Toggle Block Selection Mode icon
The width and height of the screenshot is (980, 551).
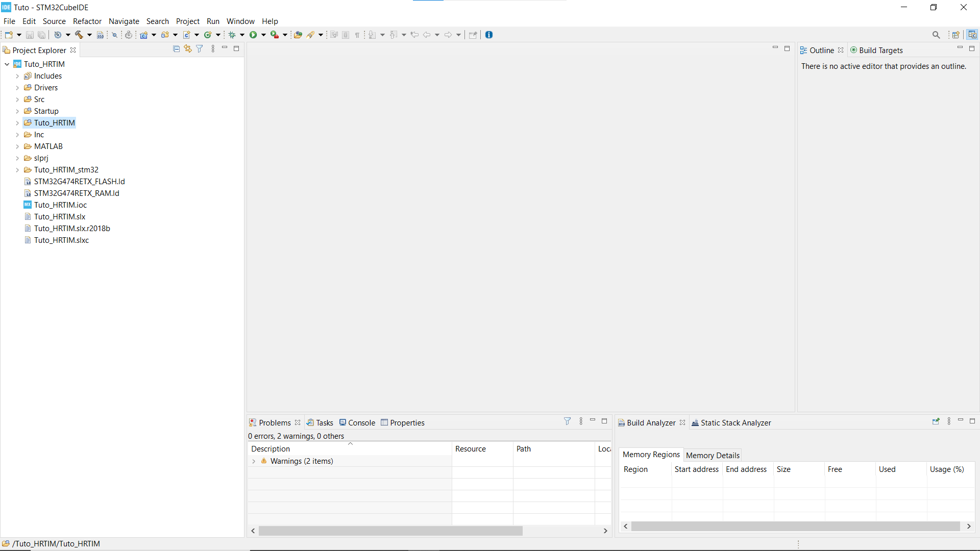(346, 35)
